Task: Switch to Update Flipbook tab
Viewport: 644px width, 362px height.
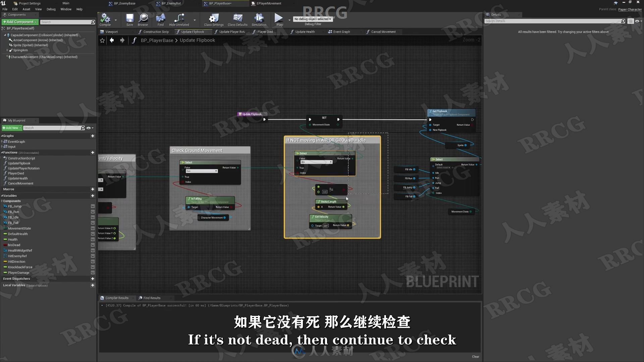Action: coord(193,32)
